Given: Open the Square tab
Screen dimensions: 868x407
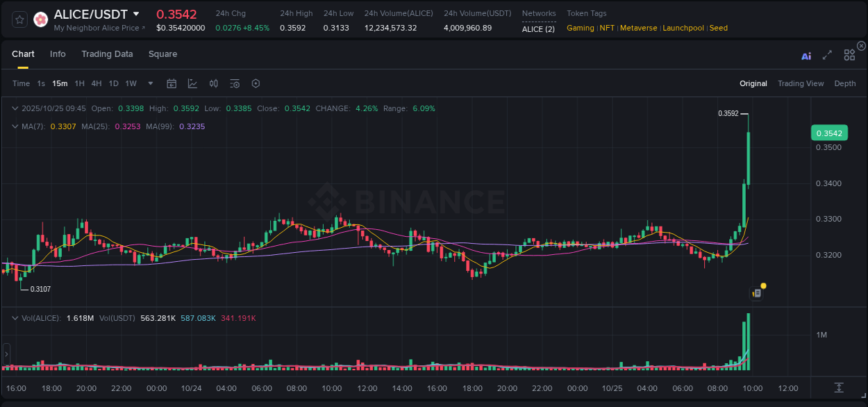Looking at the screenshot, I should (162, 54).
